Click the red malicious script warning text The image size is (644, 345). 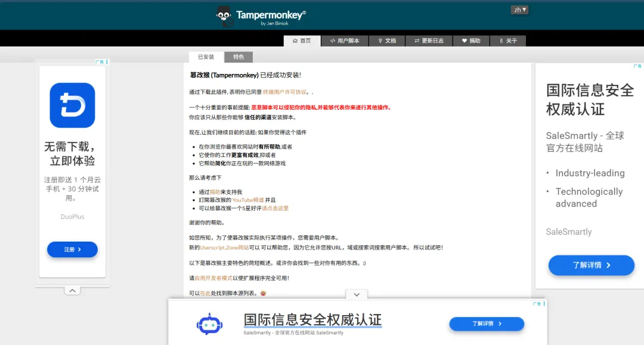click(x=321, y=107)
